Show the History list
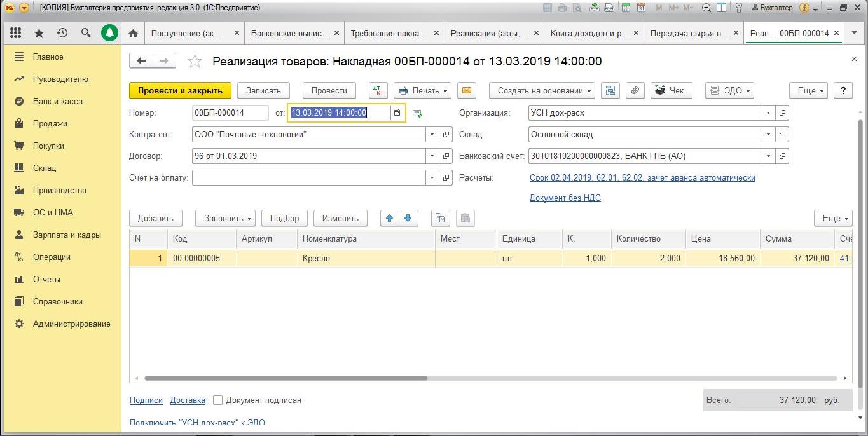Screen dimensions: 868x436 pyautogui.click(x=62, y=33)
